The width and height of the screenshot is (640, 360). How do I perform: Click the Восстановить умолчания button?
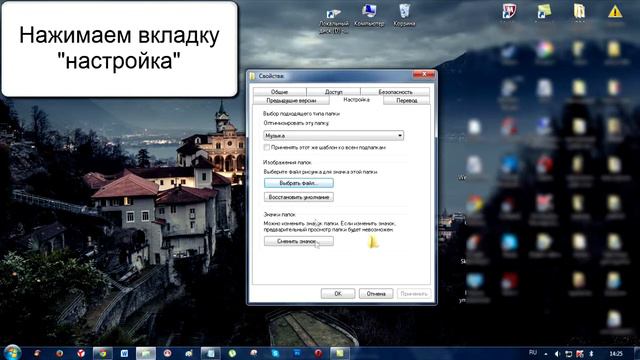[299, 197]
